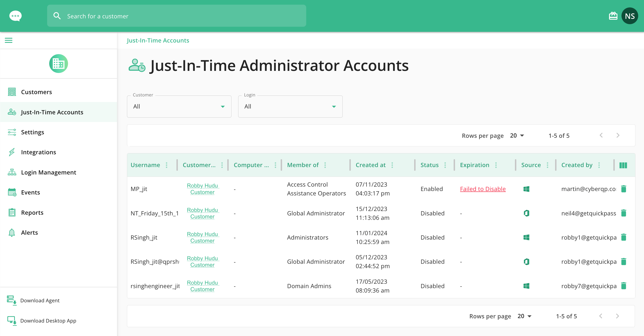The width and height of the screenshot is (644, 336).
Task: Open Computer column options menu
Action: point(275,165)
